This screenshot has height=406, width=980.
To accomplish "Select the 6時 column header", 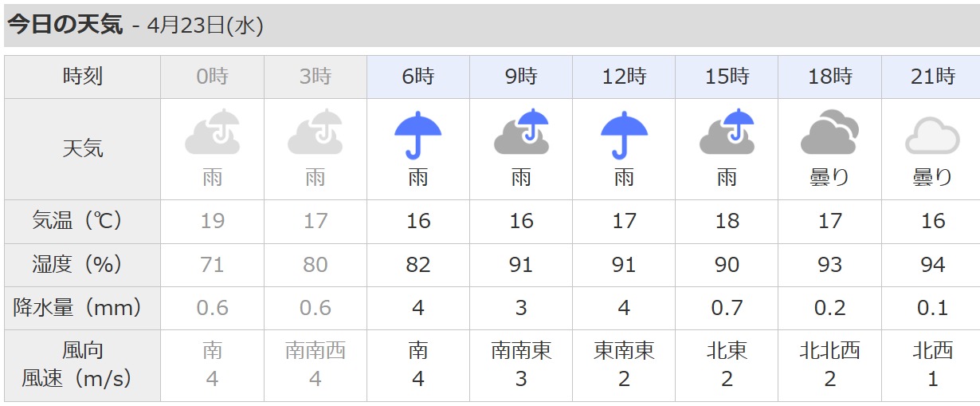I will click(418, 77).
